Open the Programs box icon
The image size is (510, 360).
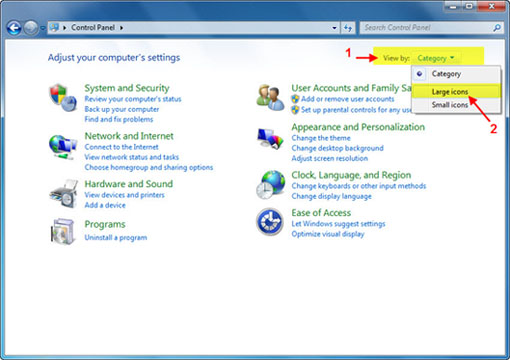coord(63,231)
